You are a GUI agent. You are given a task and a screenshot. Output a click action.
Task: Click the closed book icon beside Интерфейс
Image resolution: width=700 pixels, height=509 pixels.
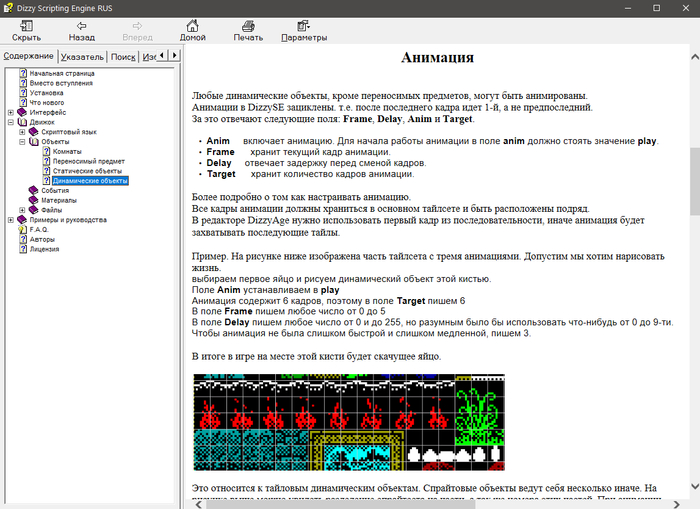(22, 112)
